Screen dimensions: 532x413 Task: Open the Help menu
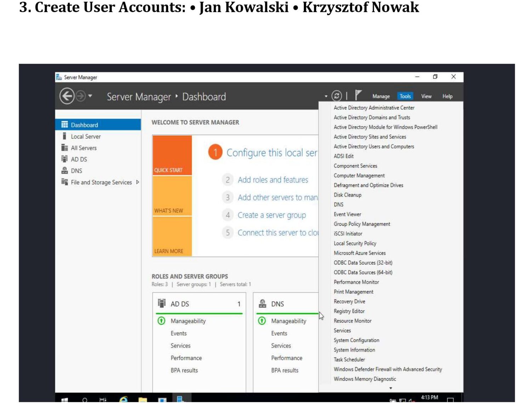tap(447, 96)
